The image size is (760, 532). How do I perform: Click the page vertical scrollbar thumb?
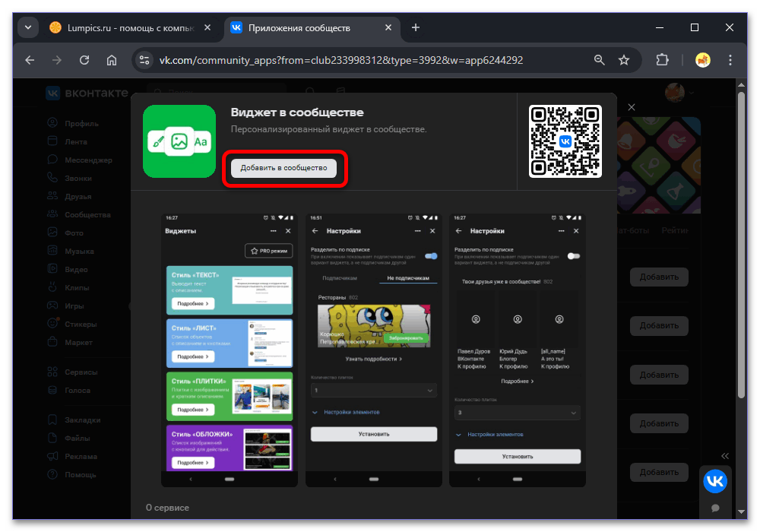(741, 245)
